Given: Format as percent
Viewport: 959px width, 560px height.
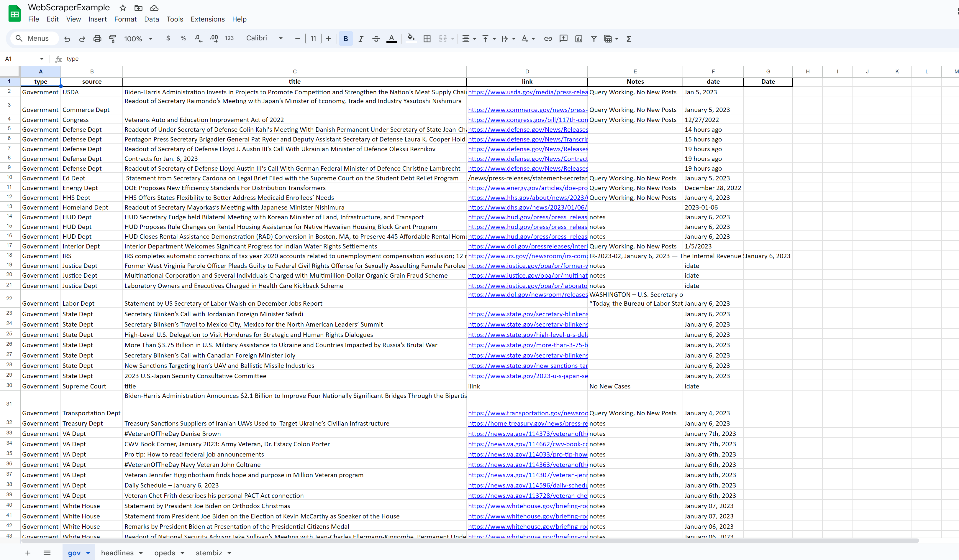Looking at the screenshot, I should click(x=183, y=38).
